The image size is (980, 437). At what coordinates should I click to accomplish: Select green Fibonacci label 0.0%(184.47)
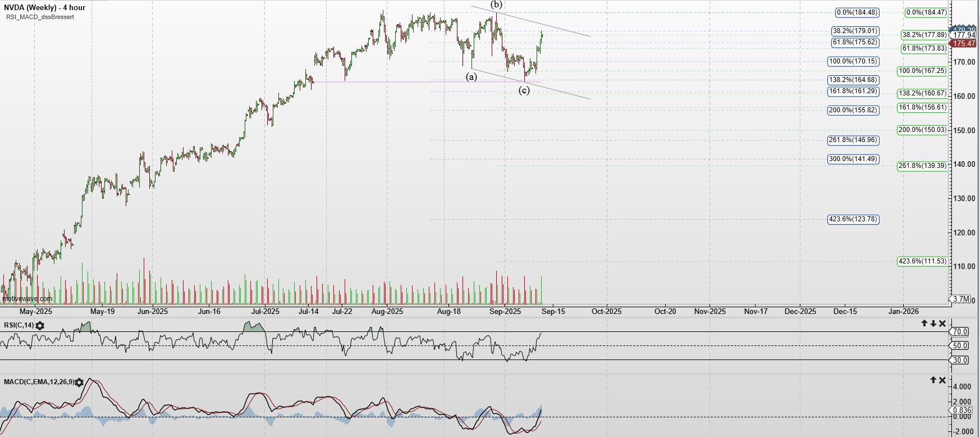[926, 12]
